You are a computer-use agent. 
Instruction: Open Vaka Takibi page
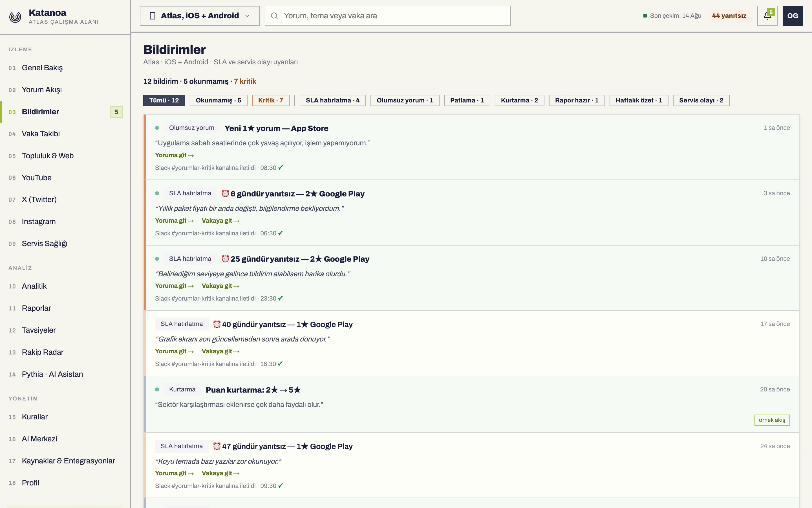click(x=65, y=134)
